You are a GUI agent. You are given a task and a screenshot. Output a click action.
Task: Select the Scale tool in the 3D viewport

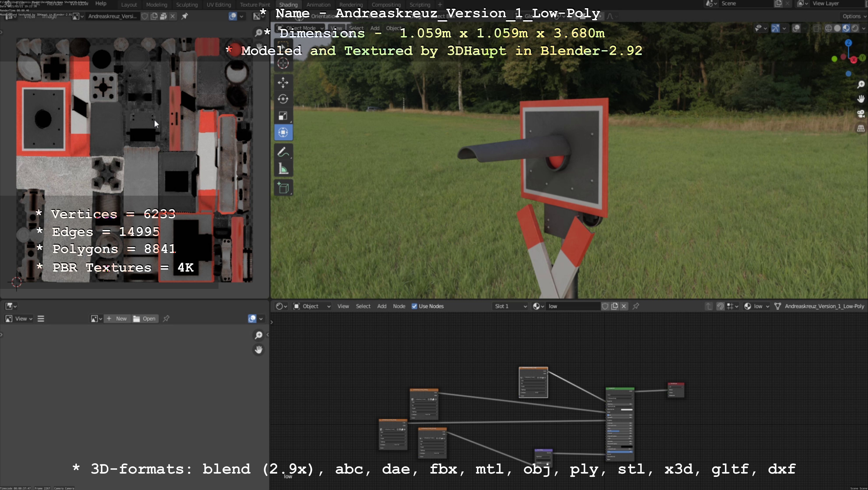[x=283, y=116]
